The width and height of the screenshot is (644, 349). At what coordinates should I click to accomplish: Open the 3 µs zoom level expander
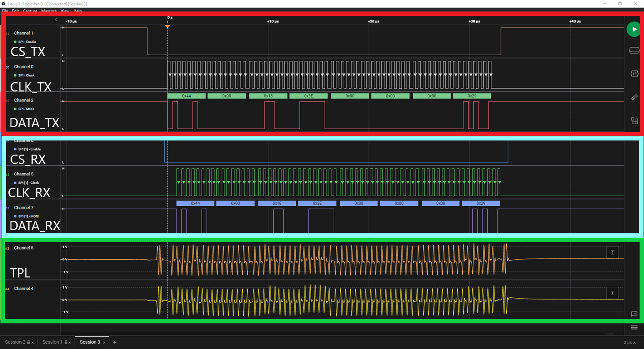pos(629,342)
